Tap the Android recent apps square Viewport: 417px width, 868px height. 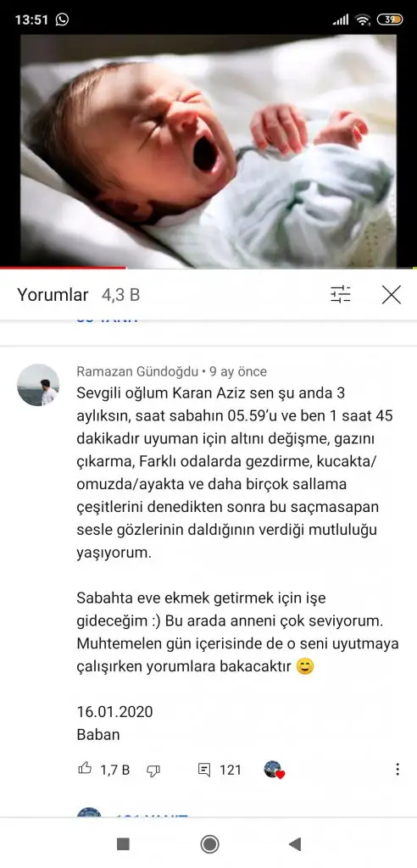click(123, 844)
